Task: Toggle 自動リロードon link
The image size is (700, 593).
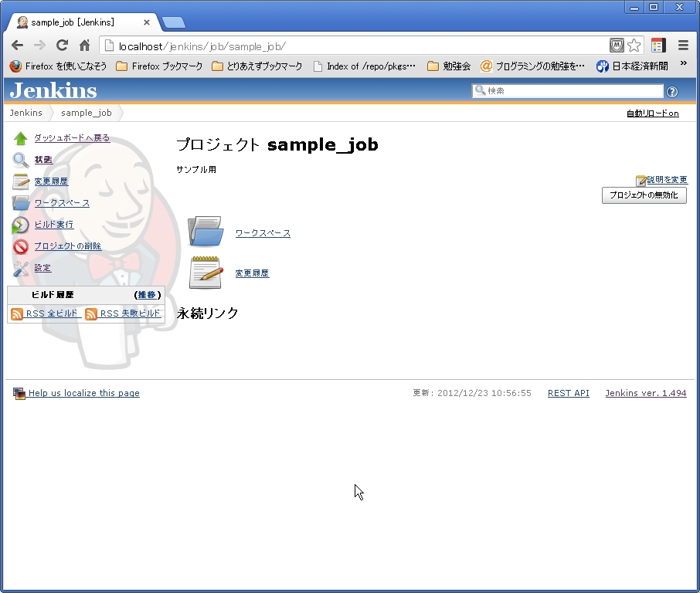Action: pyautogui.click(x=653, y=114)
